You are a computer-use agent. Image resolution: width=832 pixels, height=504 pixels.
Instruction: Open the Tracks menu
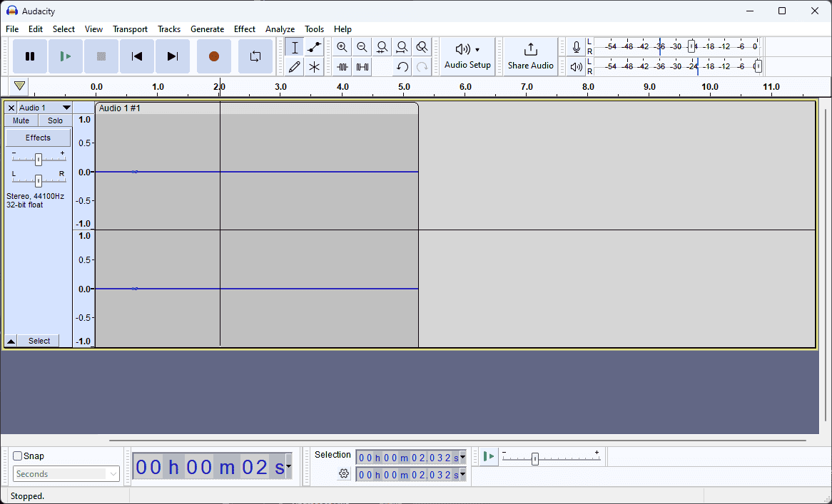point(168,29)
